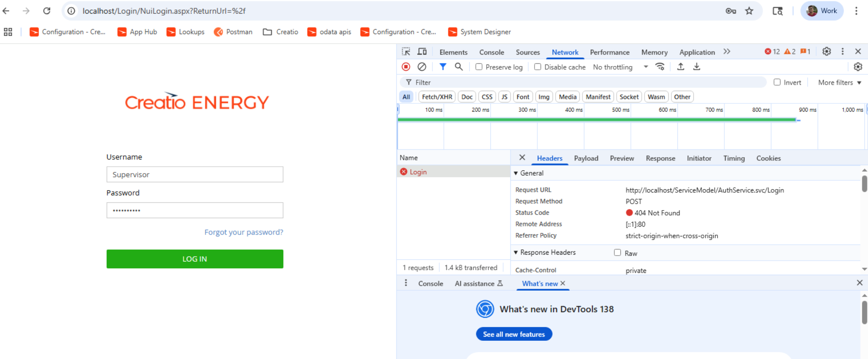Open the drawer three-dot menu

[x=406, y=283]
